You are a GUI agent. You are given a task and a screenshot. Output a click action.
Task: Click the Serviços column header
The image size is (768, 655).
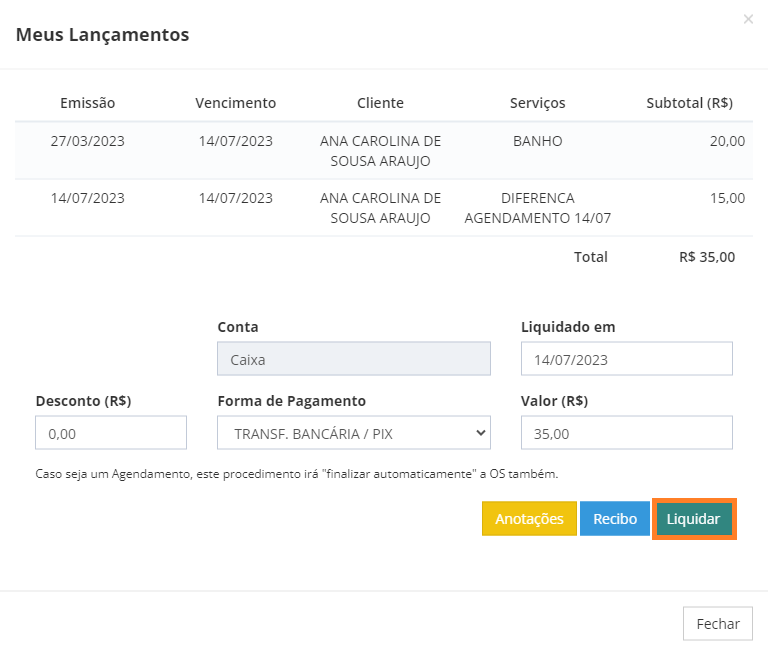[537, 103]
